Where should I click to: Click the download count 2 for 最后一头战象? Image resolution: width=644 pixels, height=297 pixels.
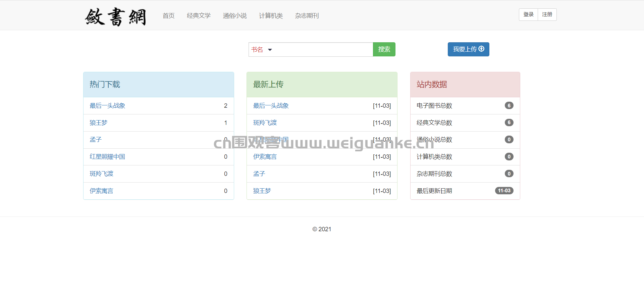pyautogui.click(x=226, y=106)
